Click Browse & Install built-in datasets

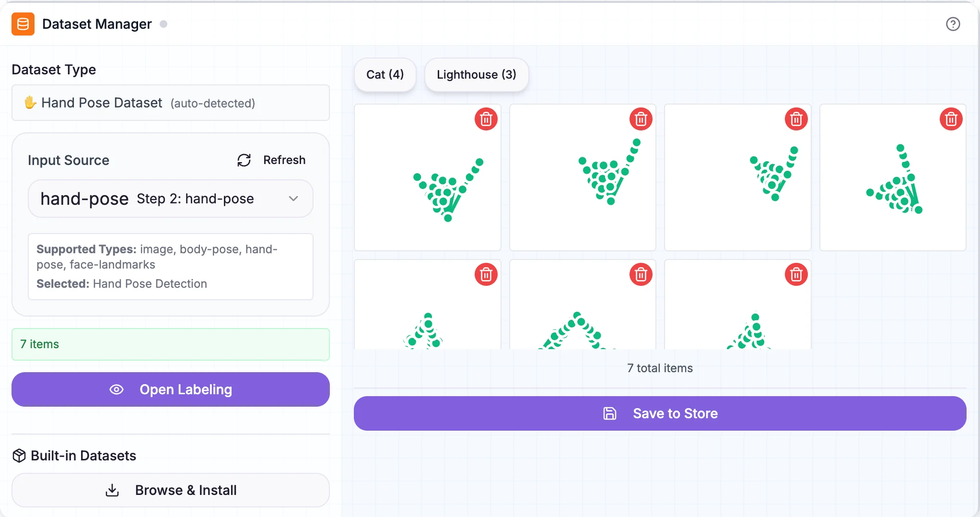(x=170, y=490)
